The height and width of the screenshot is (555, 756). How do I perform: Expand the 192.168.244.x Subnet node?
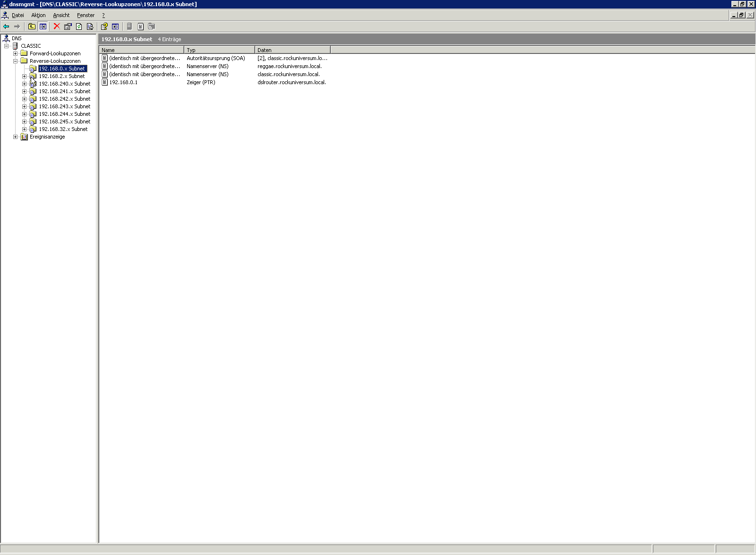tap(25, 114)
